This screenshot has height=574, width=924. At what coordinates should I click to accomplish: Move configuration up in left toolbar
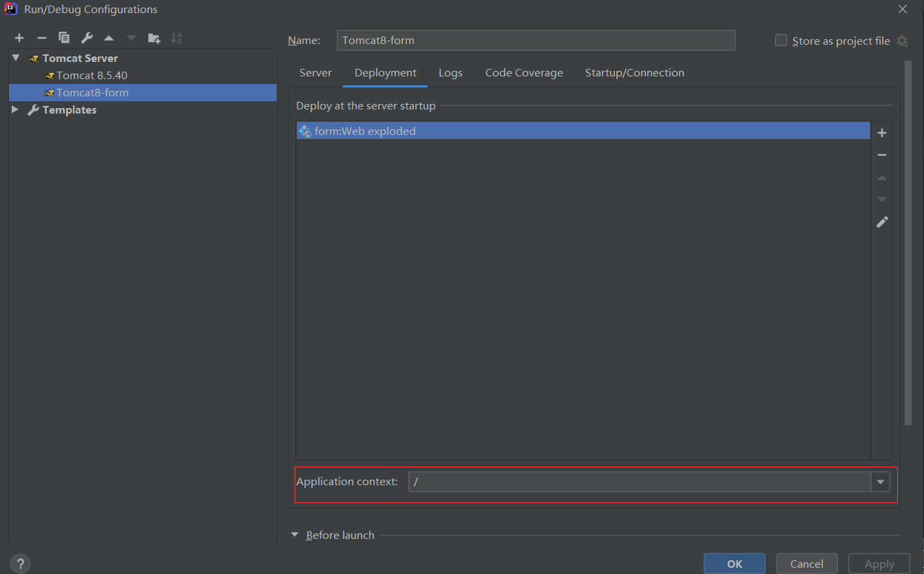click(x=109, y=38)
